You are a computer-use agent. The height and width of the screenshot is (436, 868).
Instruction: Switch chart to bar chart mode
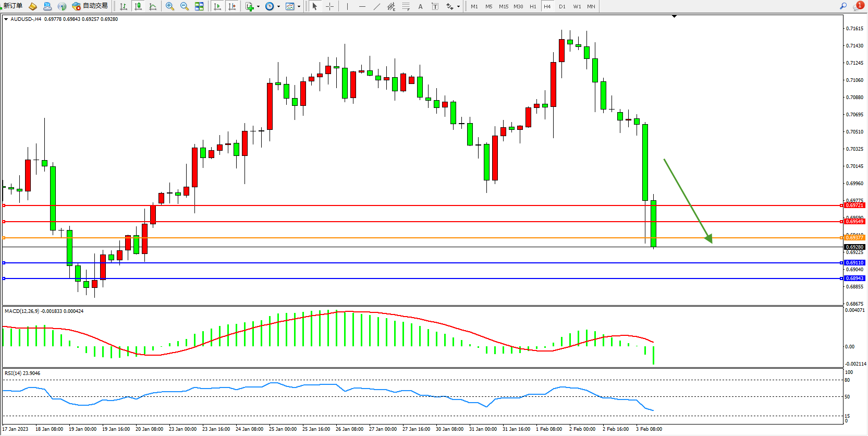coord(124,6)
